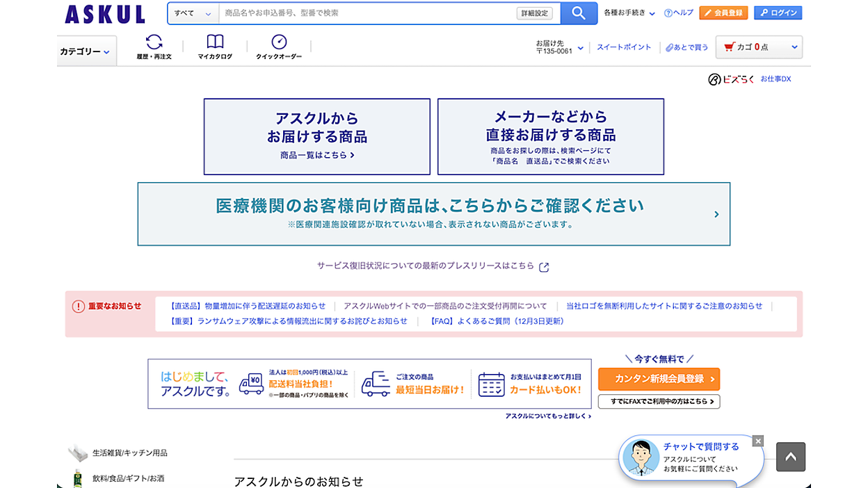Open the すべて search category dropdown
Viewport: 868px width, 488px height.
193,13
